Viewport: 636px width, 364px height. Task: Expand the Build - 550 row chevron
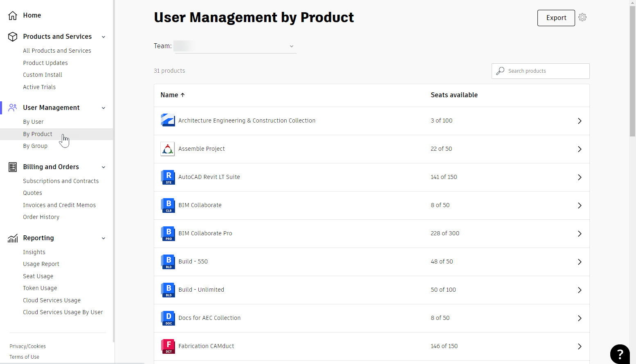click(x=580, y=262)
